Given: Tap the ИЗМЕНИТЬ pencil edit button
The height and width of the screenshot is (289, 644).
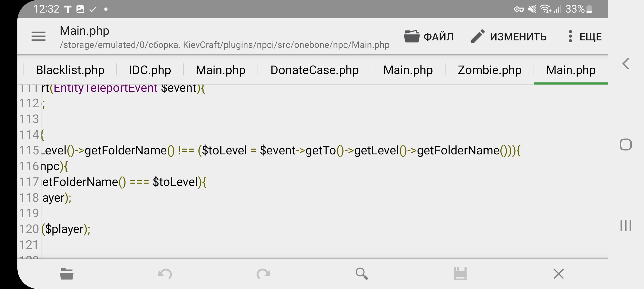Looking at the screenshot, I should click(x=509, y=36).
